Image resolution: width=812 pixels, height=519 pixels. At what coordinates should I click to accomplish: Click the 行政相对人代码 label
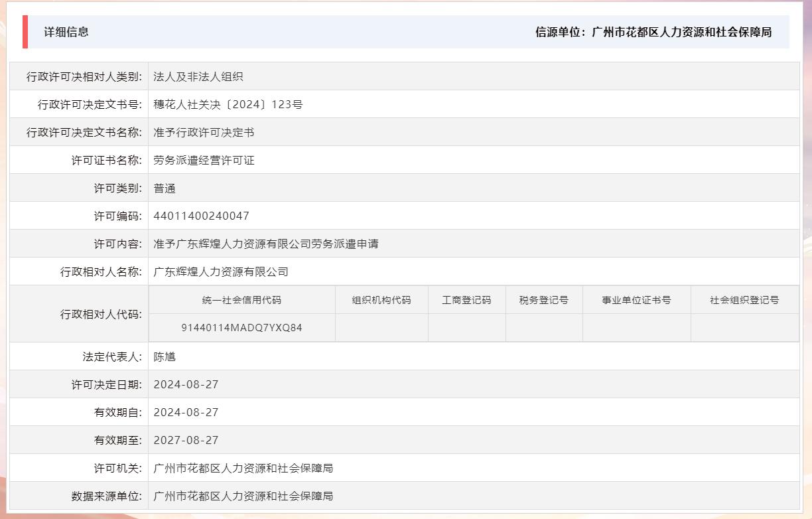pyautogui.click(x=101, y=314)
